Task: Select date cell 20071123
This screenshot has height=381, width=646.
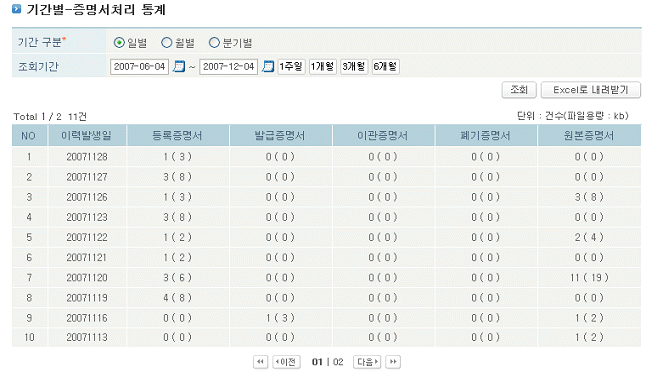Action: [87, 217]
